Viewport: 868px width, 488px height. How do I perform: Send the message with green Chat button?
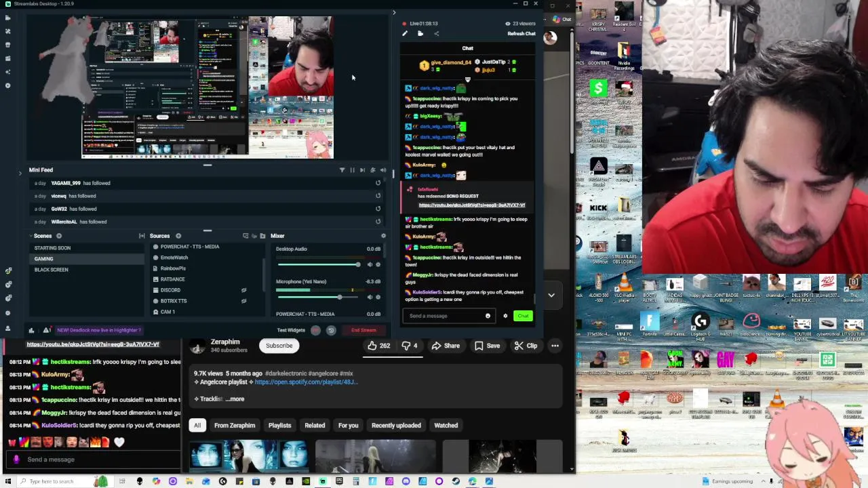[x=523, y=316]
